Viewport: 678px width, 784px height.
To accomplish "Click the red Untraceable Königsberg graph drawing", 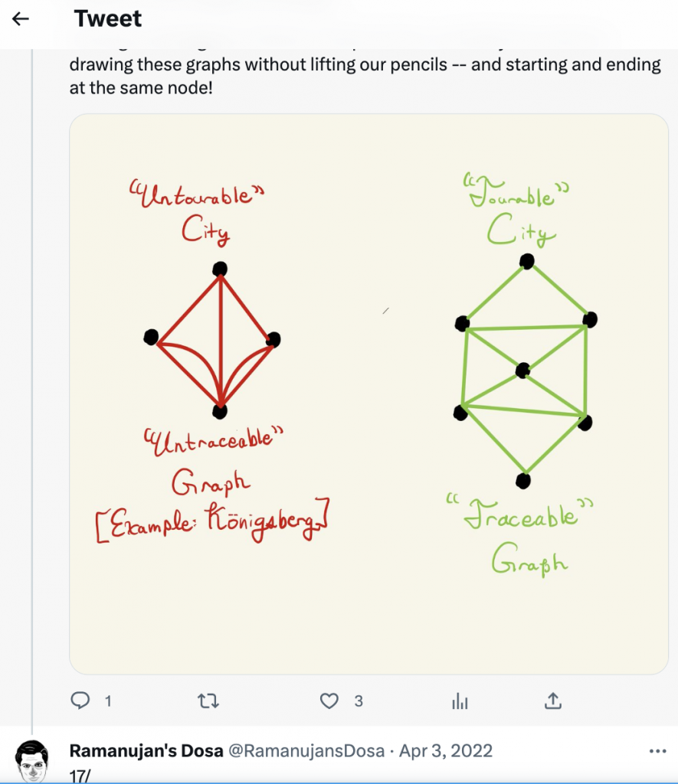I will (x=212, y=340).
